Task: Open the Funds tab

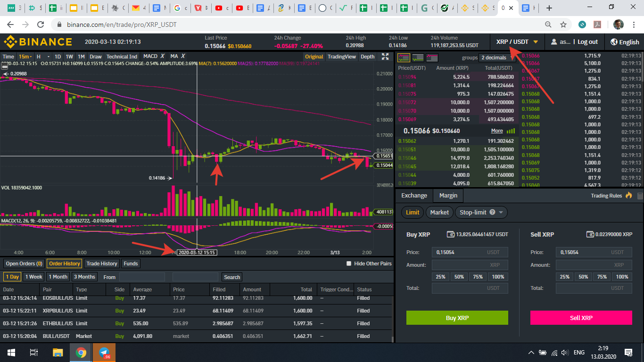Action: pyautogui.click(x=131, y=263)
